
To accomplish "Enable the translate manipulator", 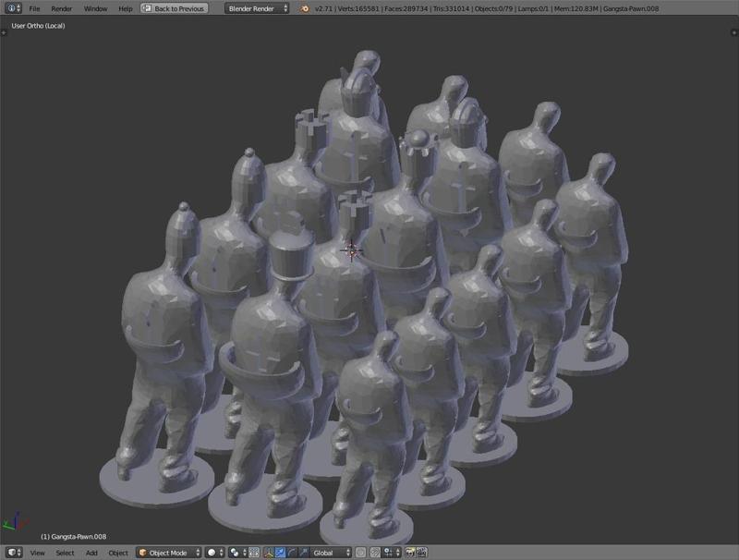I will [x=281, y=553].
